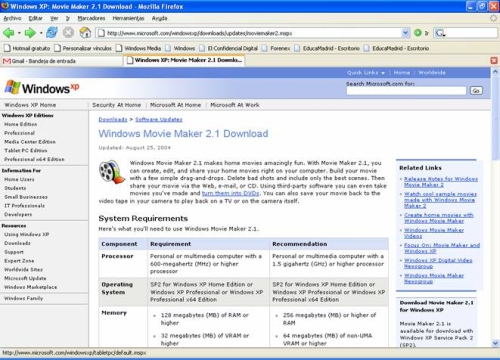Open the Marcadores menu
Screen dimensions: 500x360
point(91,18)
